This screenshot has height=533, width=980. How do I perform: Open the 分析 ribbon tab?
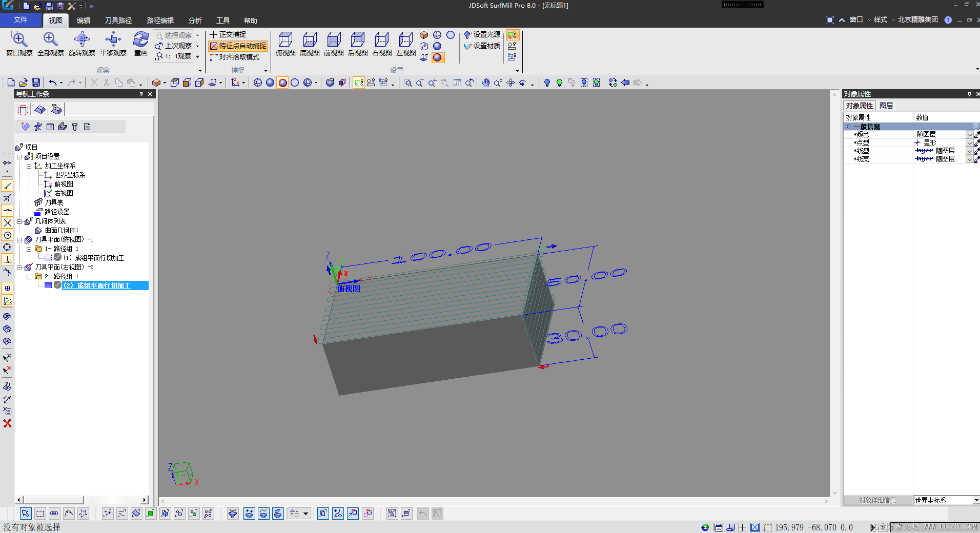(x=195, y=20)
